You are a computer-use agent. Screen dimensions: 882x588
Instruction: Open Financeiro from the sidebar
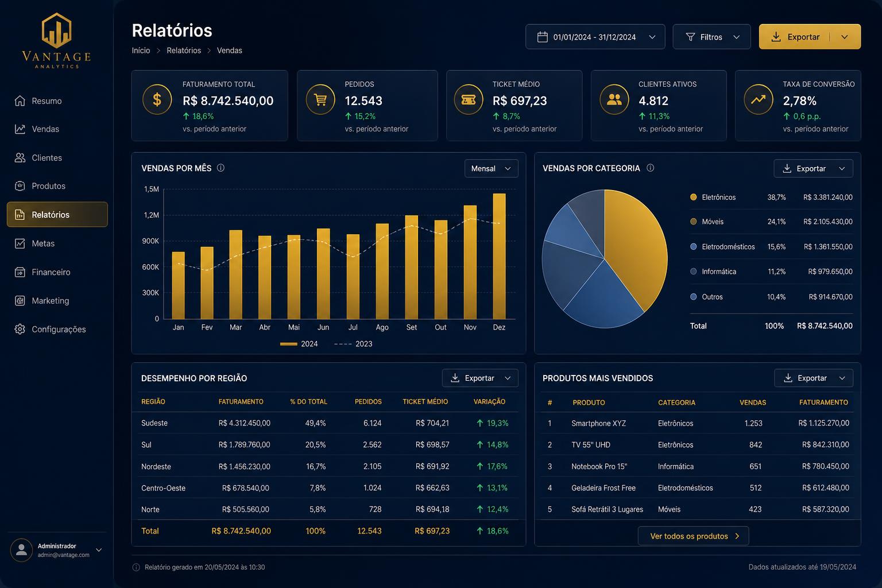[x=57, y=272]
